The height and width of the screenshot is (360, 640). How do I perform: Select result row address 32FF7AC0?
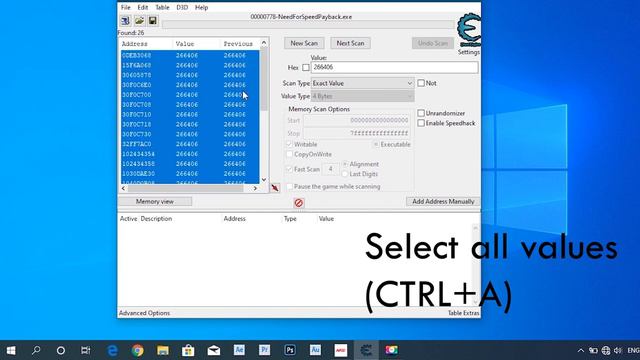click(x=189, y=144)
